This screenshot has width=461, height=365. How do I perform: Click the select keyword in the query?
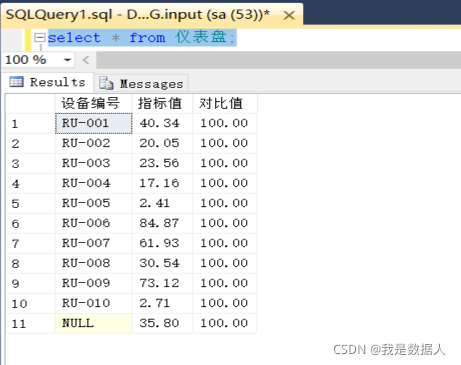[74, 37]
